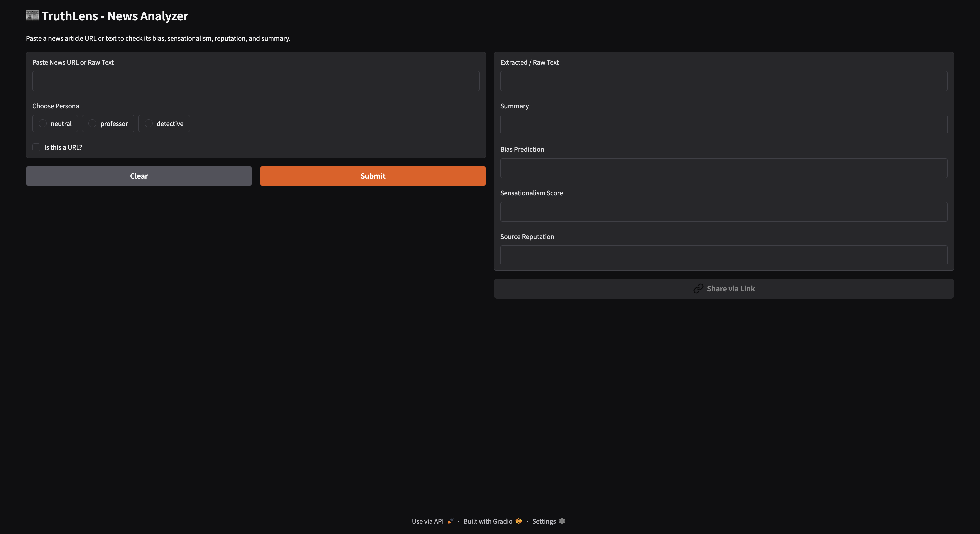Viewport: 980px width, 534px height.
Task: Open the Use via API link
Action: pos(428,521)
